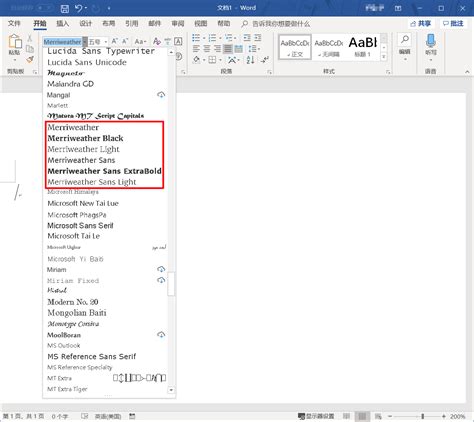Viewport: 474px width, 422px height.
Task: Click the Cut scissors icon
Action: [30, 38]
